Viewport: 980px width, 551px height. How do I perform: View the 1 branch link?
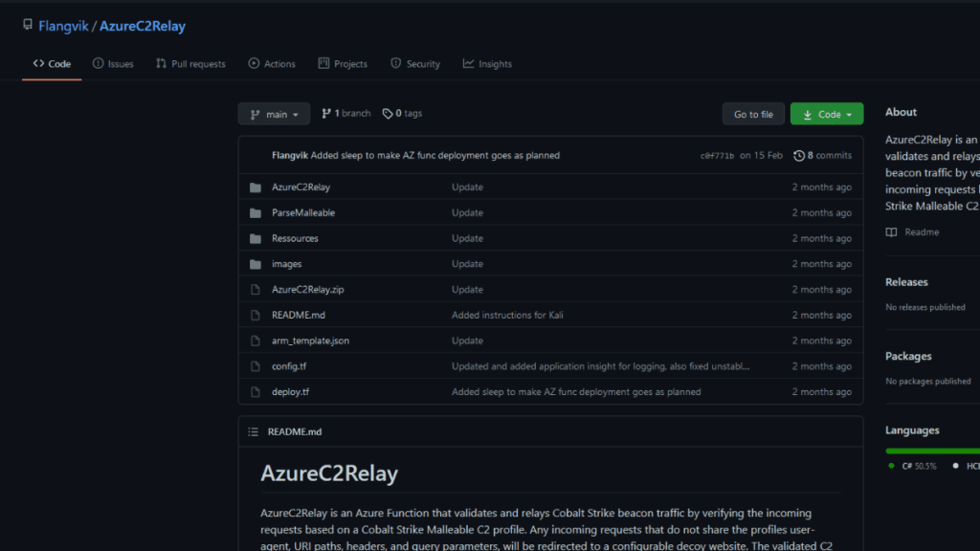[x=346, y=113]
